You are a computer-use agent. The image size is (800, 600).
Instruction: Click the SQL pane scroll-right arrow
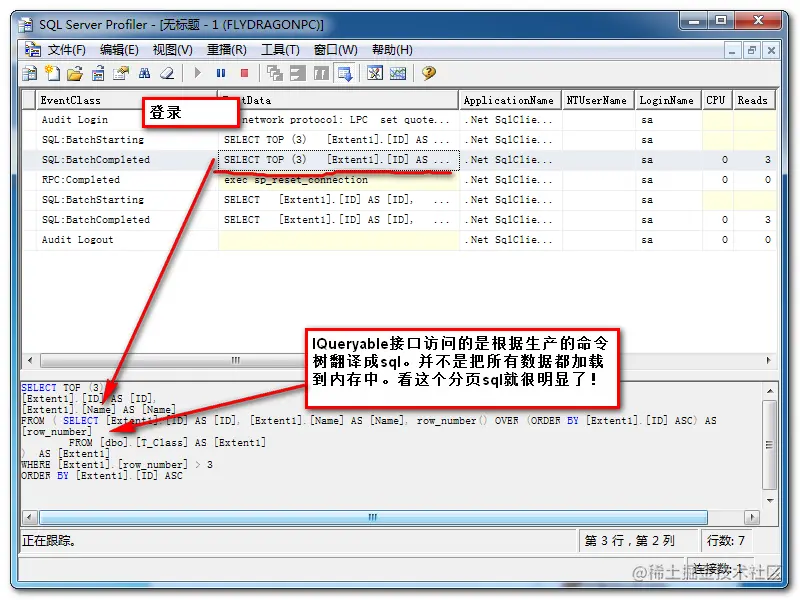752,517
